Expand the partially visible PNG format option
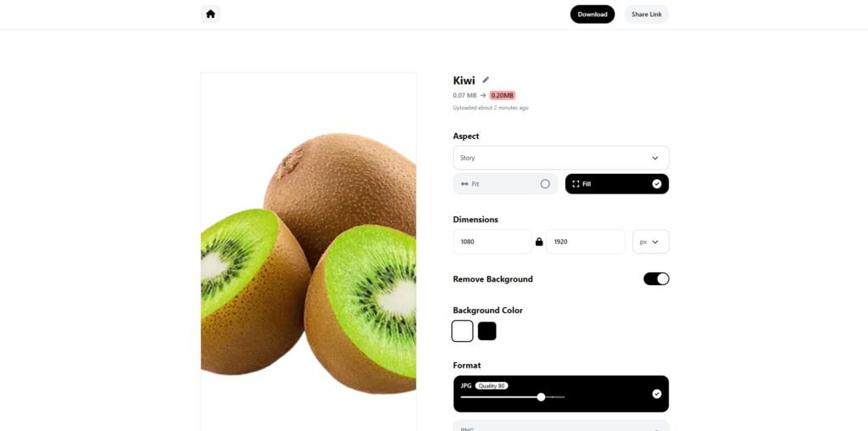The width and height of the screenshot is (868, 431). 561,426
